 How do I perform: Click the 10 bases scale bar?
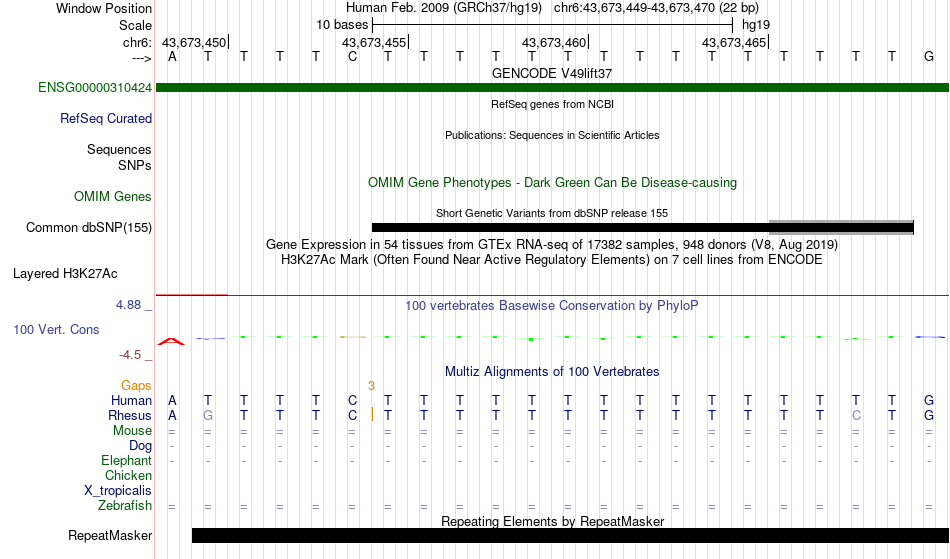point(553,25)
